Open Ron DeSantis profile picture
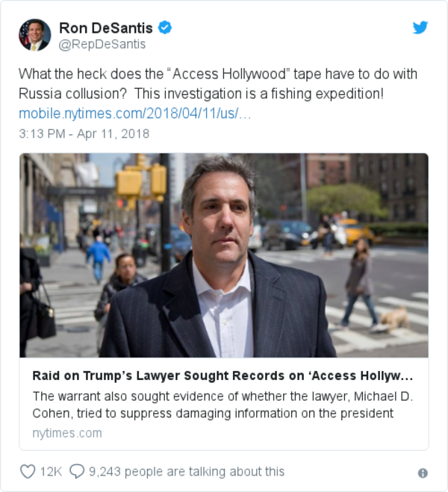 pyautogui.click(x=34, y=35)
